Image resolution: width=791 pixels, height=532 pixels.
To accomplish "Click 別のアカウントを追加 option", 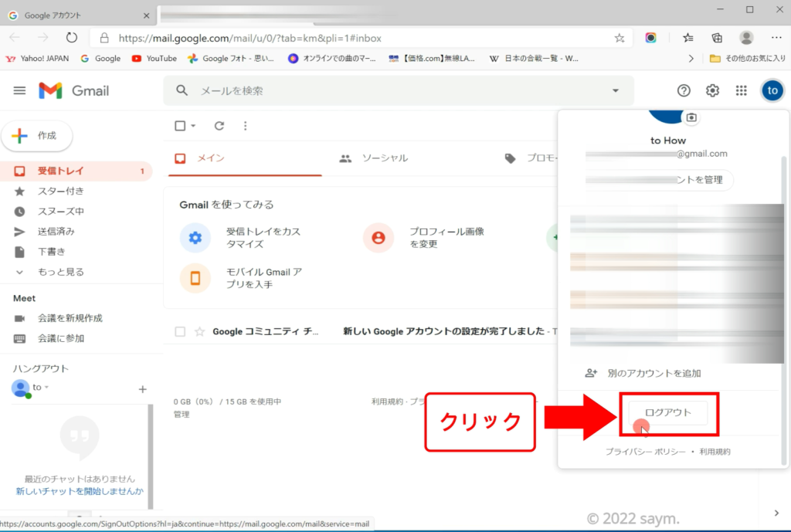I will coord(643,373).
